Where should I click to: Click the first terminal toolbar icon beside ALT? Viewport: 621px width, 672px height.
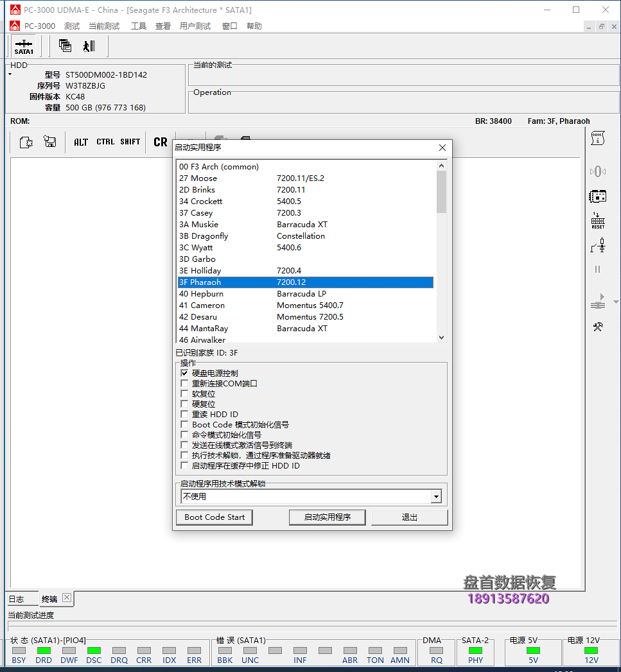26,142
